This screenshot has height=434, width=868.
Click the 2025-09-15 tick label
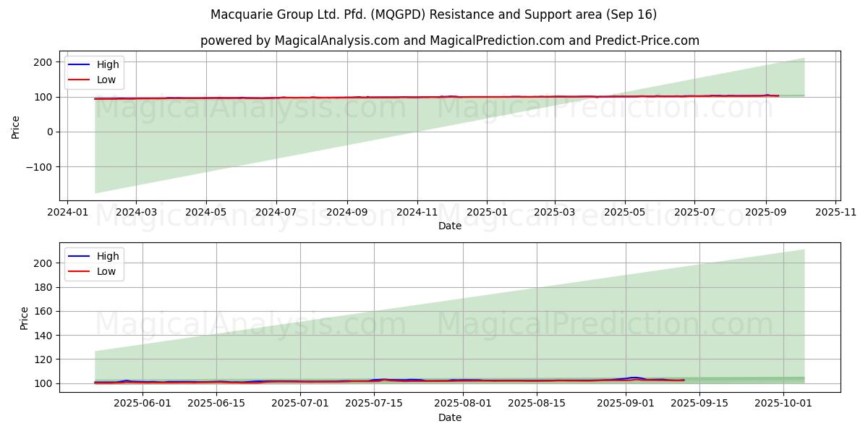pos(699,404)
